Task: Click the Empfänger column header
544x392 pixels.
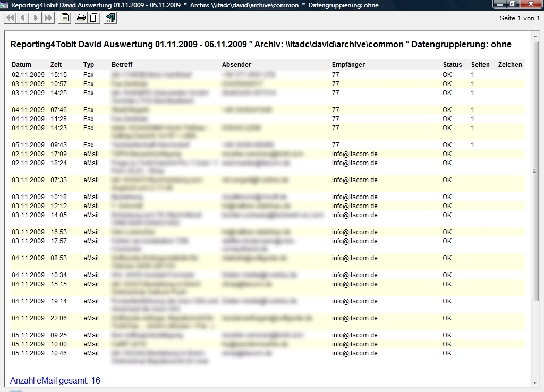Action: (x=348, y=64)
